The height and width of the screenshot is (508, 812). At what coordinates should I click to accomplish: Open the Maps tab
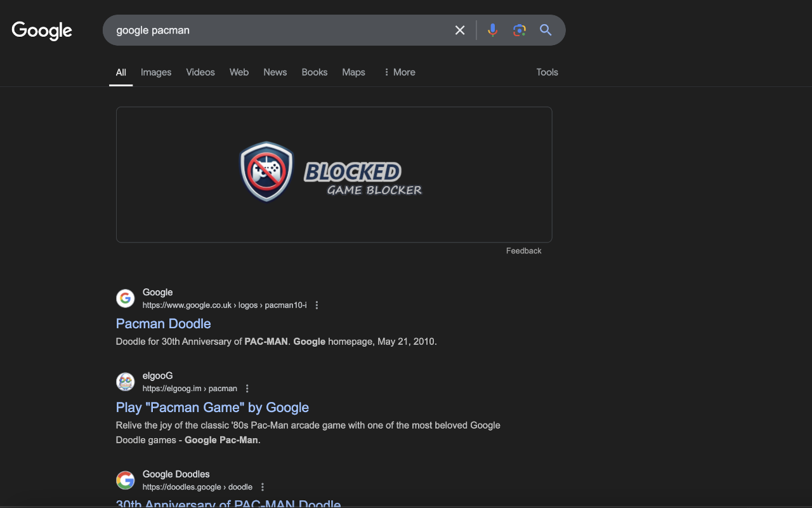click(x=353, y=72)
